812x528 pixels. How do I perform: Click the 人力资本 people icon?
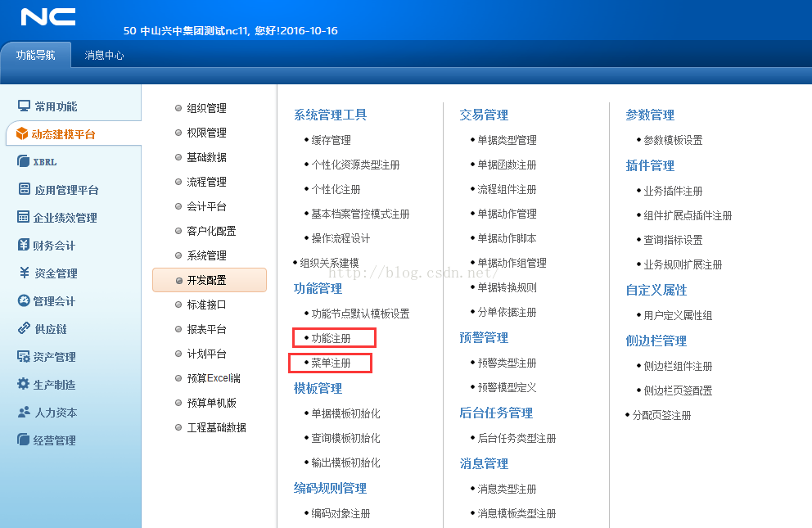click(x=24, y=412)
